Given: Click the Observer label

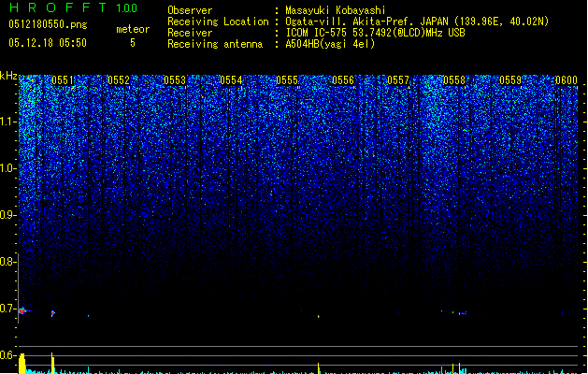Looking at the screenshot, I should pos(190,10).
